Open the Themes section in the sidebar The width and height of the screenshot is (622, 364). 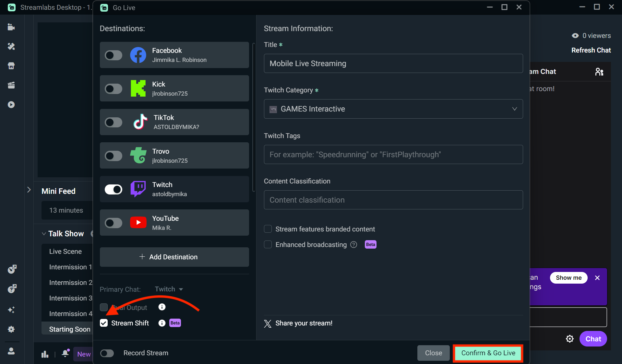pos(11,46)
